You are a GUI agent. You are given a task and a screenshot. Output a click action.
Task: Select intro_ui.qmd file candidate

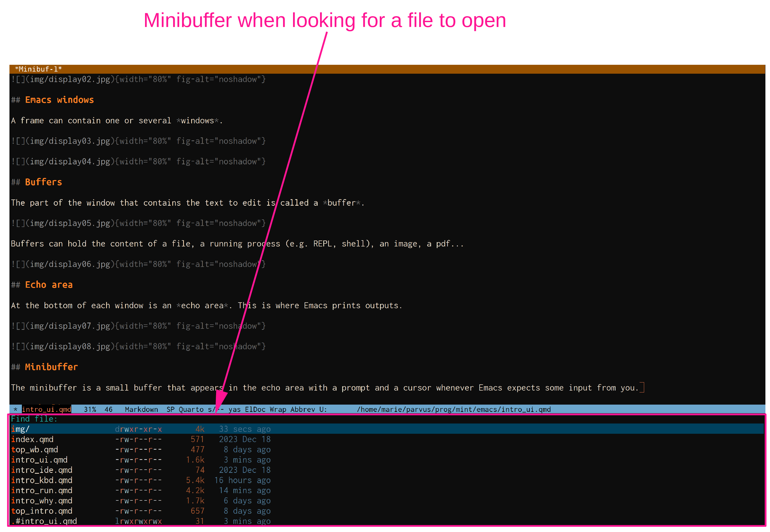click(x=39, y=460)
